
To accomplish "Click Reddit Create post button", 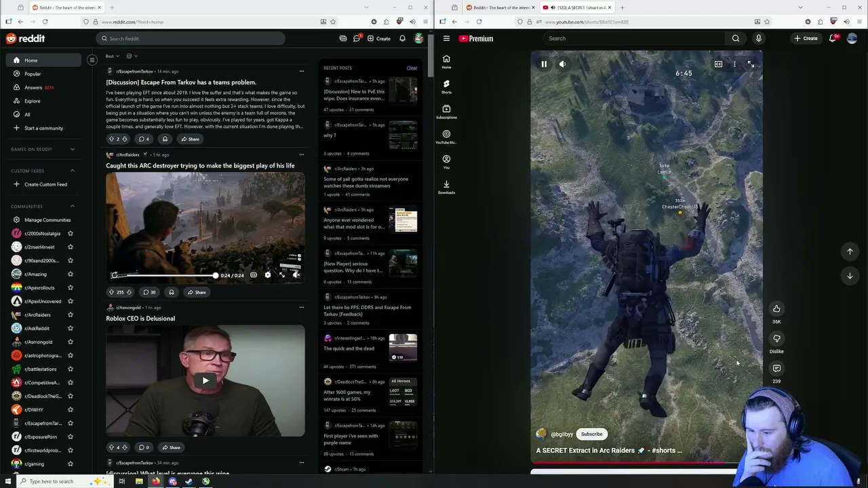I will click(379, 39).
